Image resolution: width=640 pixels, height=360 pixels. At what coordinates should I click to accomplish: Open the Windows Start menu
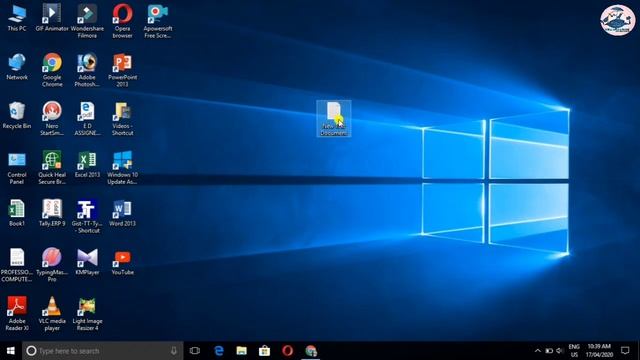pyautogui.click(x=11, y=351)
